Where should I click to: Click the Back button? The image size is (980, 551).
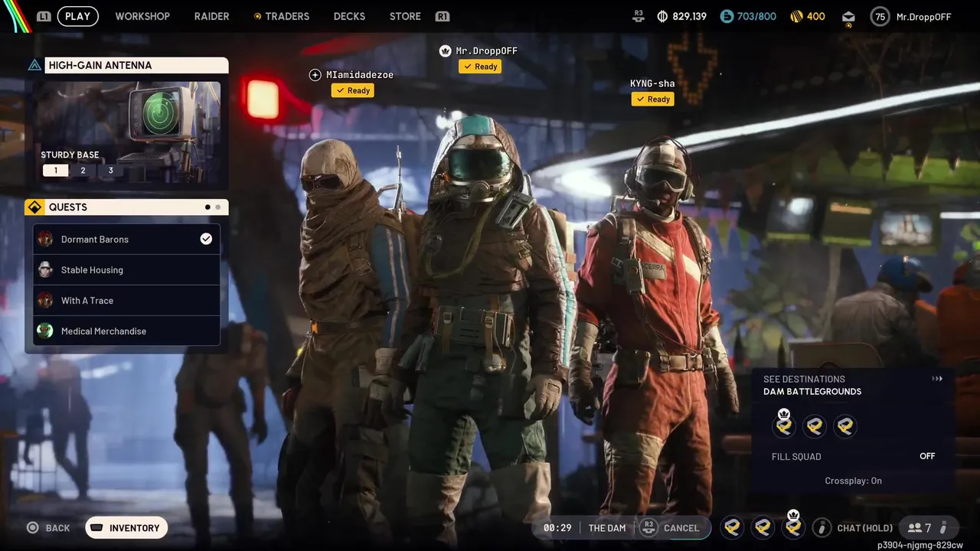point(49,528)
